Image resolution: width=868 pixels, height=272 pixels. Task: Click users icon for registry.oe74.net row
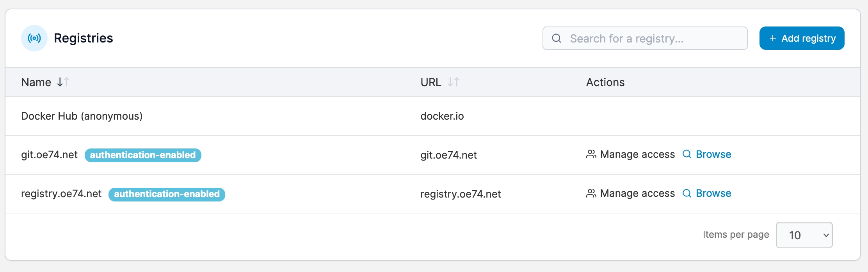591,194
